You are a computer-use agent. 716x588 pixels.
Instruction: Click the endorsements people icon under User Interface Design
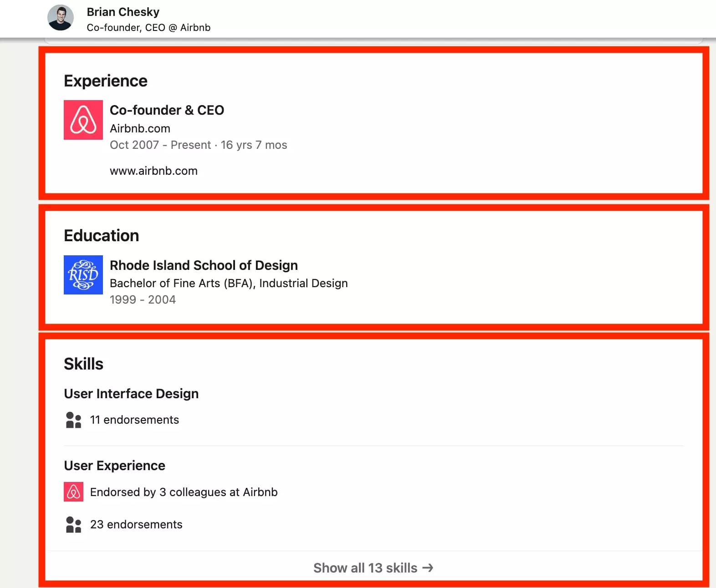73,420
